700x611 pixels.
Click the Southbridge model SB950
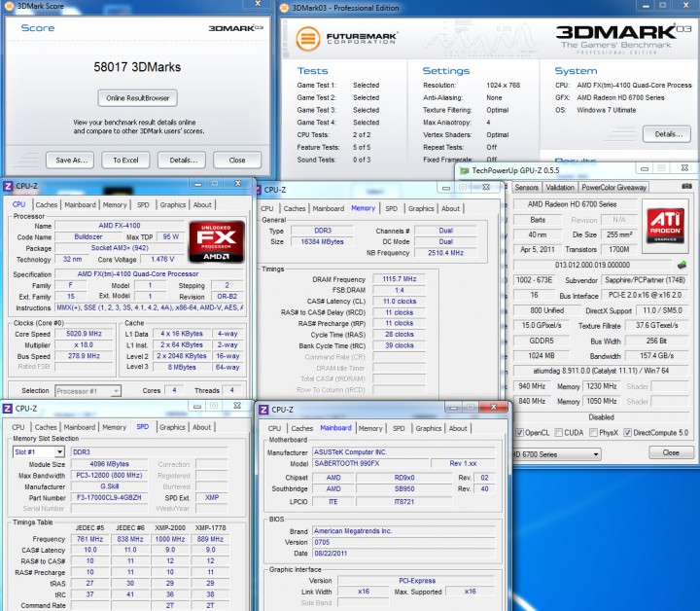(x=404, y=488)
